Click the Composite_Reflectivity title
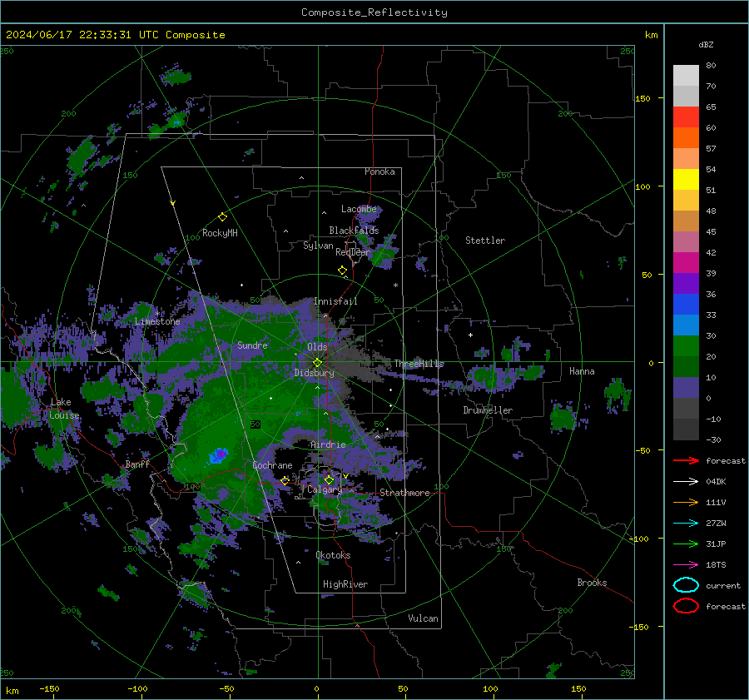The image size is (749, 700). tap(374, 12)
